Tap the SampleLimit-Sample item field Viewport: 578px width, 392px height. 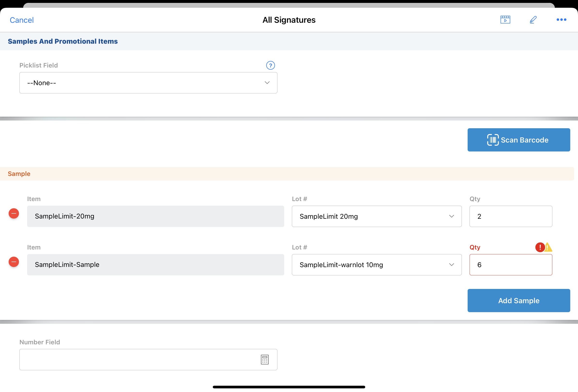(155, 265)
